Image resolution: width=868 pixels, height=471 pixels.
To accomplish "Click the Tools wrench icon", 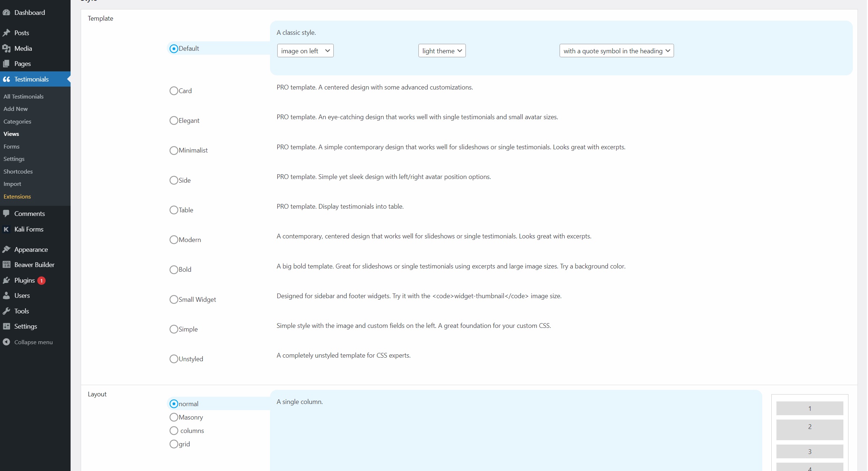I will click(x=6, y=311).
